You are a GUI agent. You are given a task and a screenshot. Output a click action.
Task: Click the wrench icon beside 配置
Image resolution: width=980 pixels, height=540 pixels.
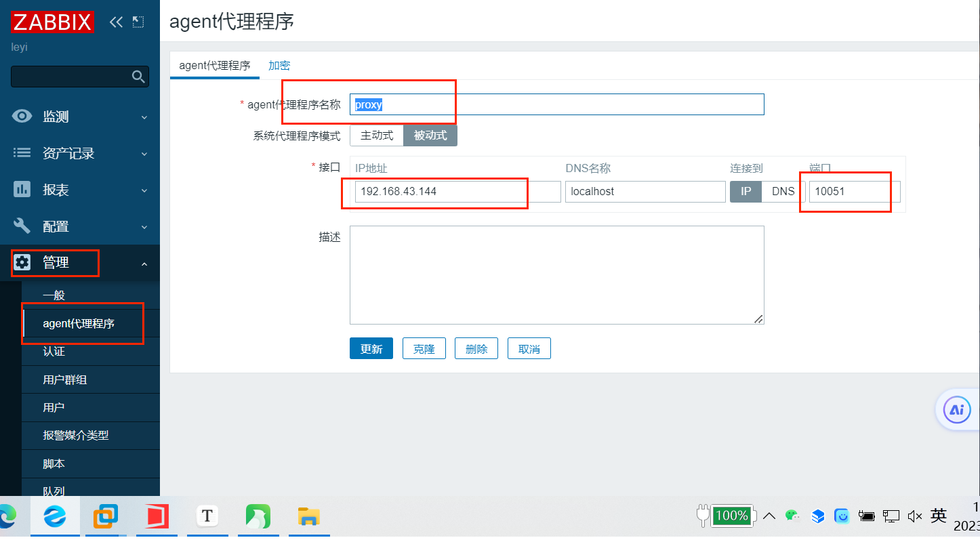(x=22, y=226)
